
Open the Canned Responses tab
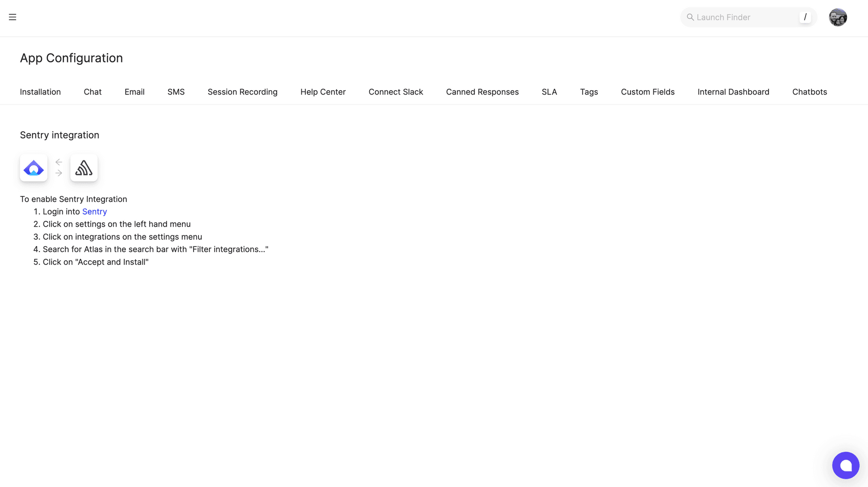[482, 92]
